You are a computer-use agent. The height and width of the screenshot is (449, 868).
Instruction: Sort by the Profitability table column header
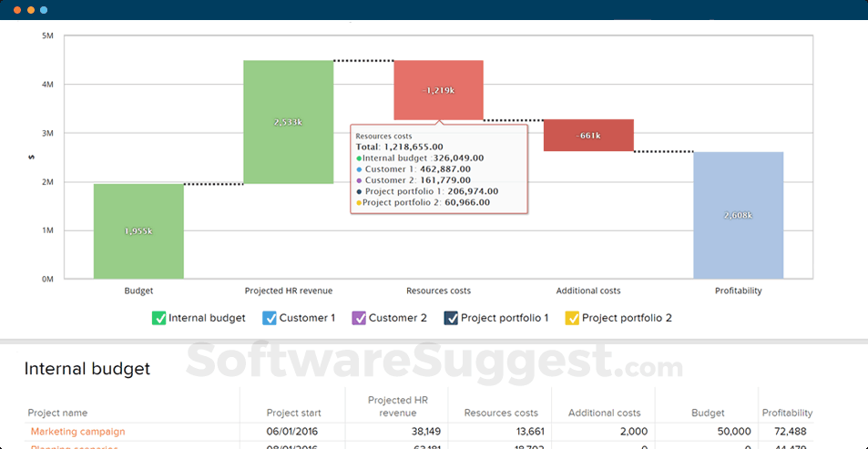click(787, 413)
